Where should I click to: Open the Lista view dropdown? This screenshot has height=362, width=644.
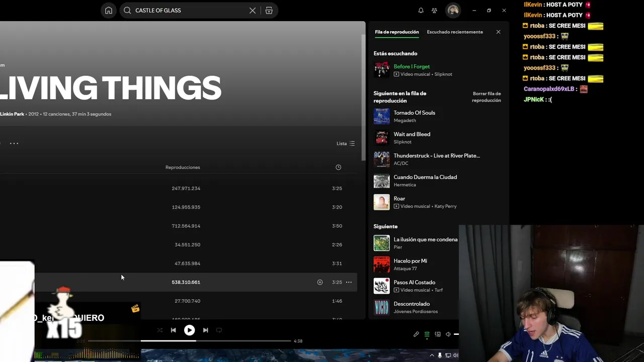point(346,144)
